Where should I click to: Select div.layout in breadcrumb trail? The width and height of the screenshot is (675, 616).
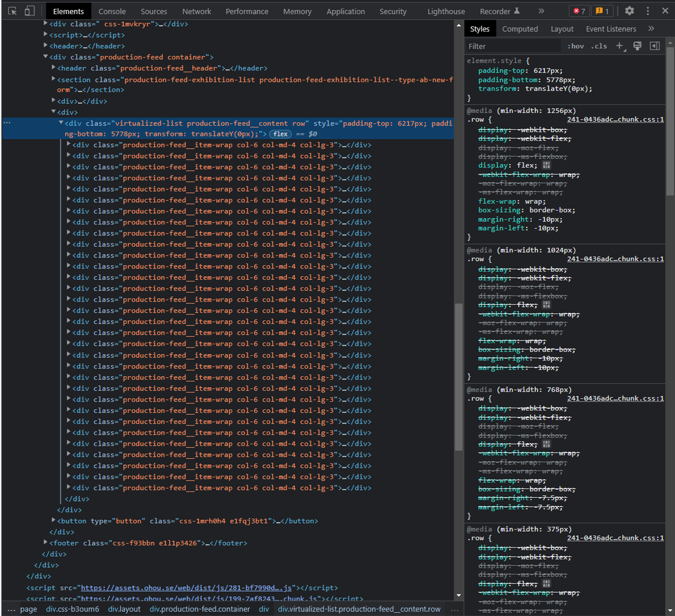coord(124,609)
